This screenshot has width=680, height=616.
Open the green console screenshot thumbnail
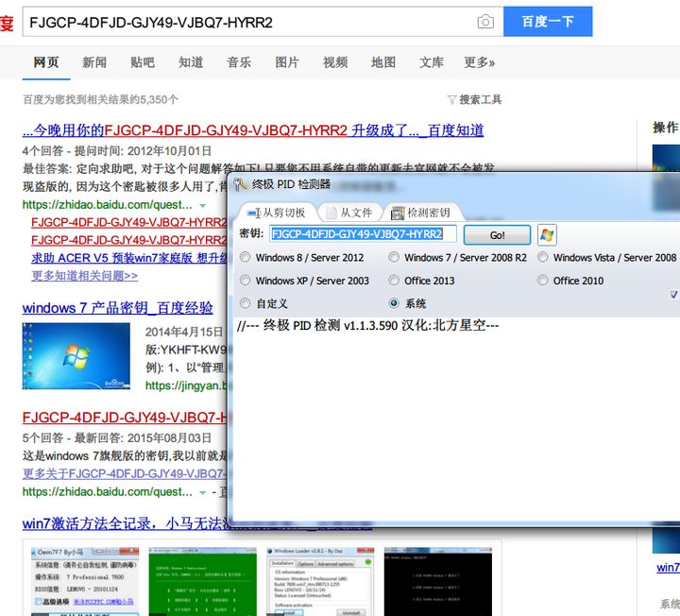pos(202,581)
